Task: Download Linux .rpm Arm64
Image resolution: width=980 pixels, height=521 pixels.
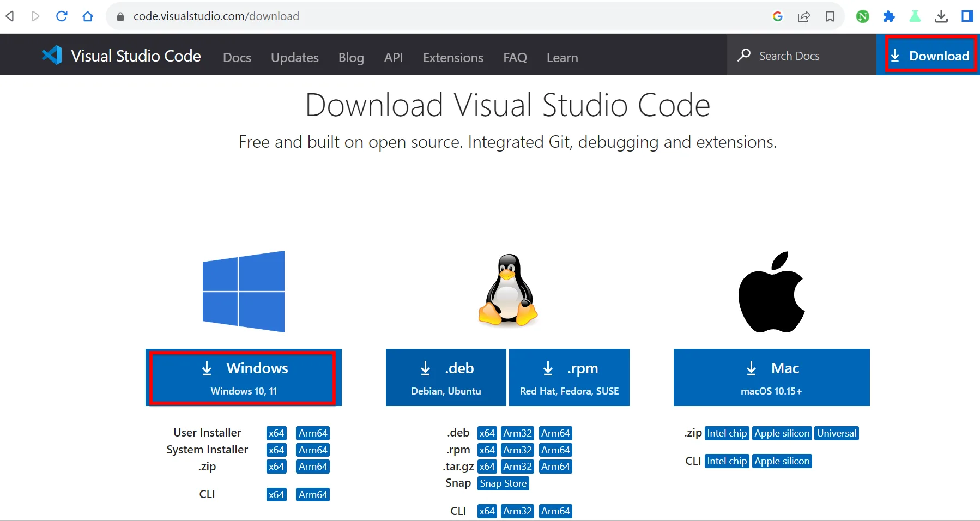Action: 555,450
